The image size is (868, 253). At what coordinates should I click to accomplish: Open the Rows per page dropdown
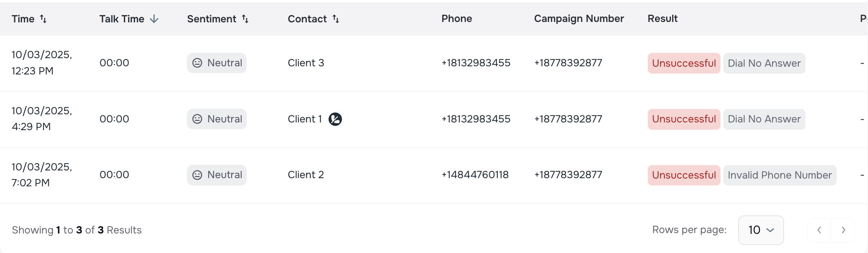[761, 230]
